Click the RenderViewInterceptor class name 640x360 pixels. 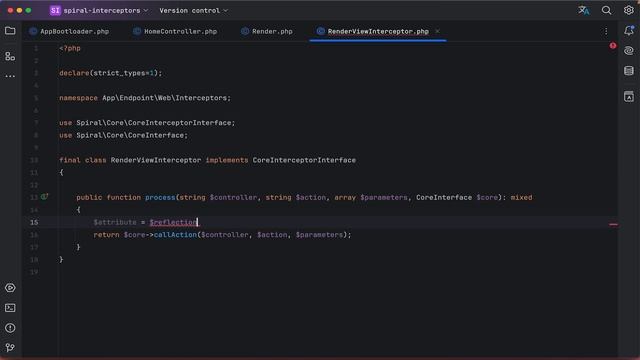point(156,160)
